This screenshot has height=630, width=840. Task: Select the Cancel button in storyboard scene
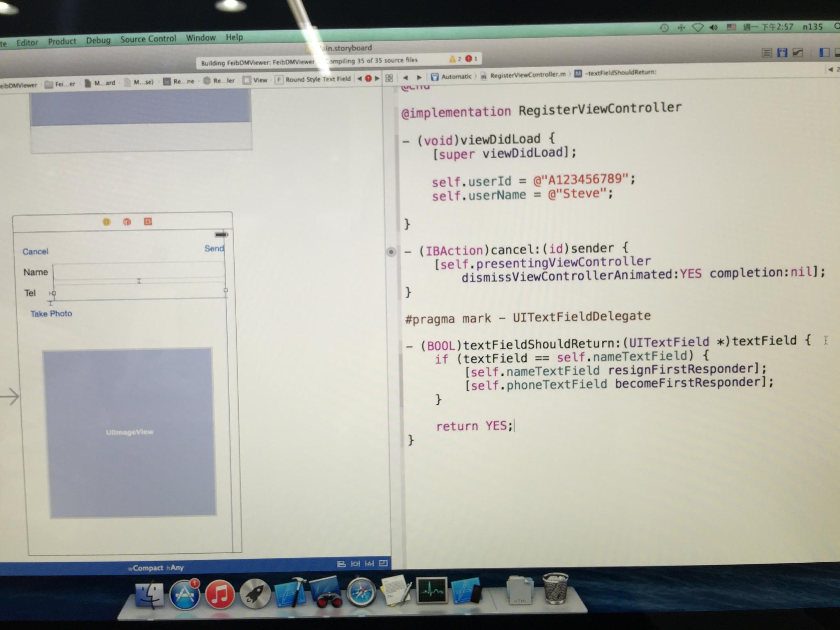coord(35,251)
